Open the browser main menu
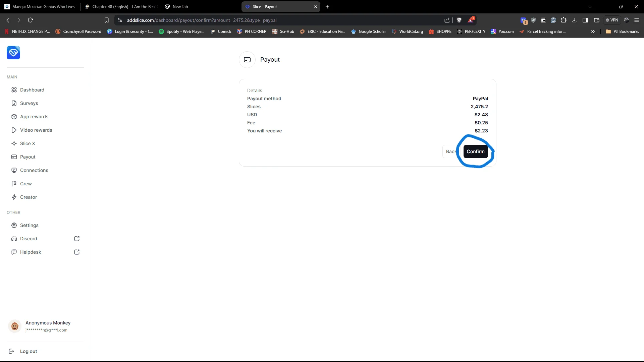Image resolution: width=644 pixels, height=362 pixels. coord(637,20)
